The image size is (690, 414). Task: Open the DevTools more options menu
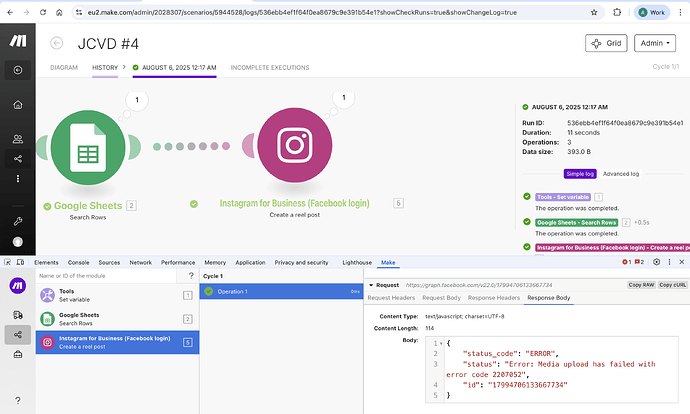click(669, 262)
